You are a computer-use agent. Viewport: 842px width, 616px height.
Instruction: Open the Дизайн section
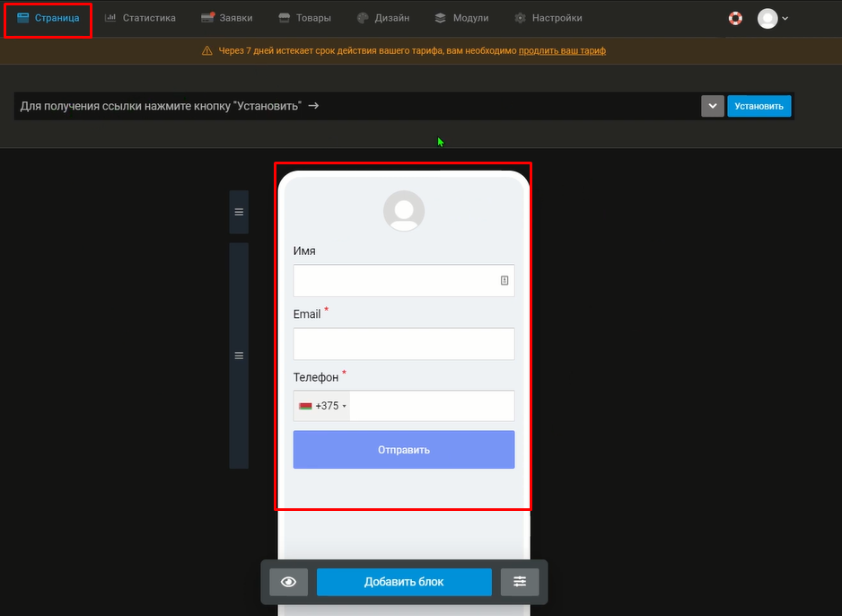[x=383, y=18]
